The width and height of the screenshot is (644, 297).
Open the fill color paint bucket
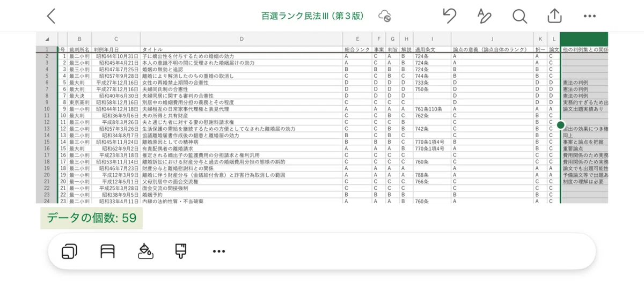tap(144, 250)
